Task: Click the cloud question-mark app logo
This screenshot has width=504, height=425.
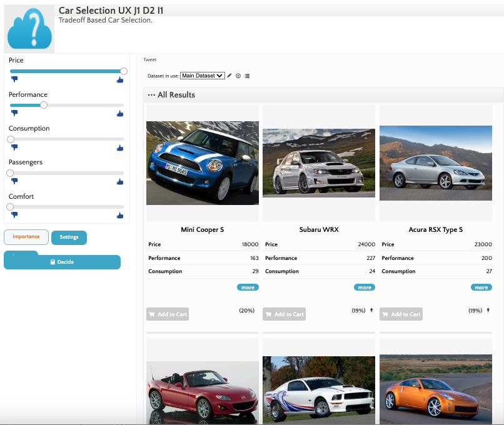Action: 29,29
